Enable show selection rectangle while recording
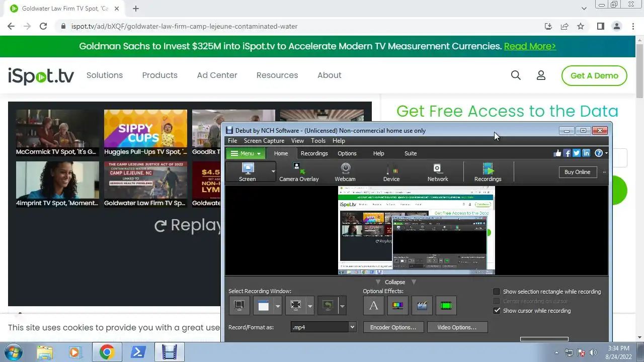The height and width of the screenshot is (362, 644). pyautogui.click(x=497, y=292)
